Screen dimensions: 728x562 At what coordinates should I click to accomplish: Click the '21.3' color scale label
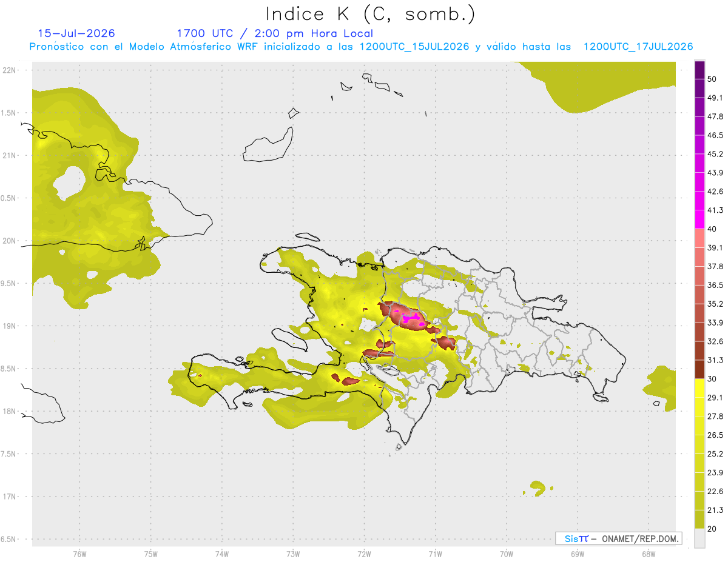715,510
